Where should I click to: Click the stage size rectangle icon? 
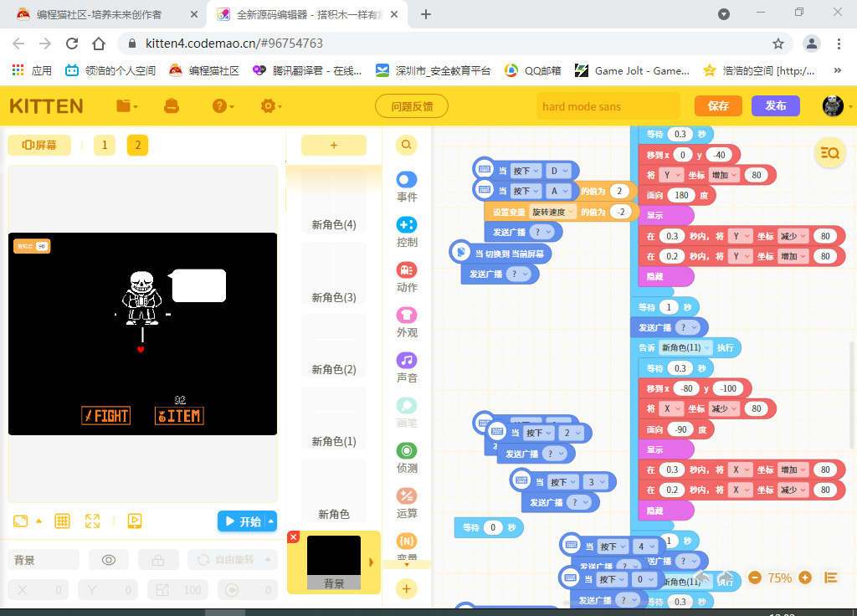[x=20, y=521]
